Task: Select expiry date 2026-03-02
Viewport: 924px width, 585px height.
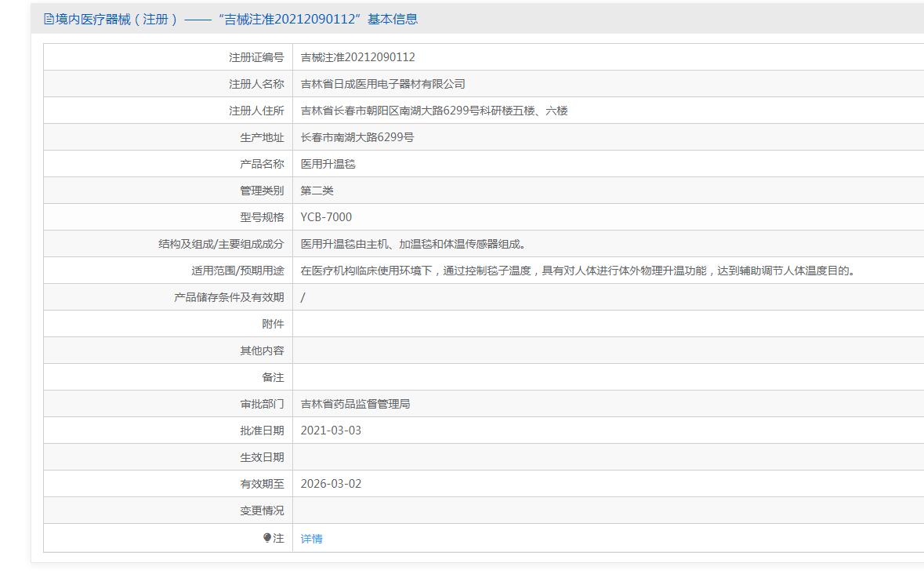Action: pyautogui.click(x=331, y=484)
